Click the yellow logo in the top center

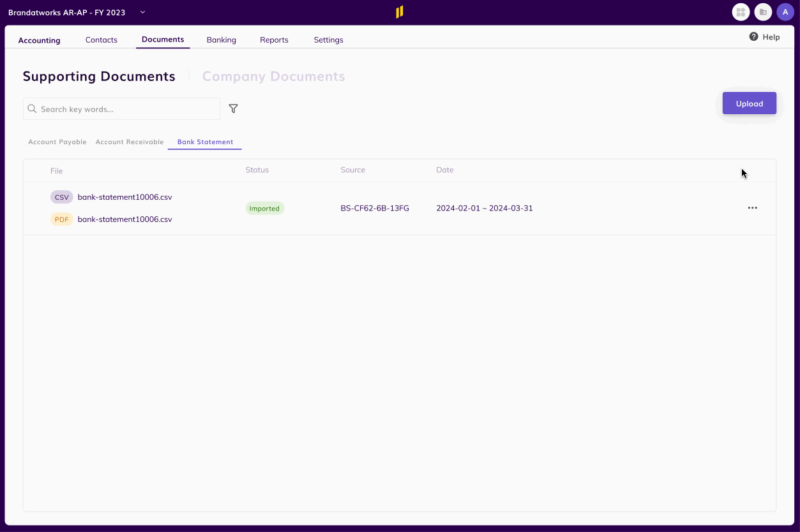(400, 11)
